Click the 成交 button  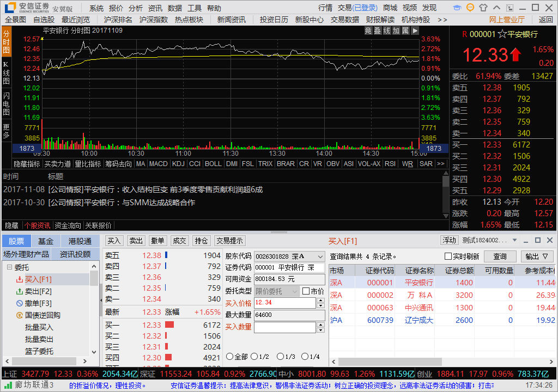179,241
